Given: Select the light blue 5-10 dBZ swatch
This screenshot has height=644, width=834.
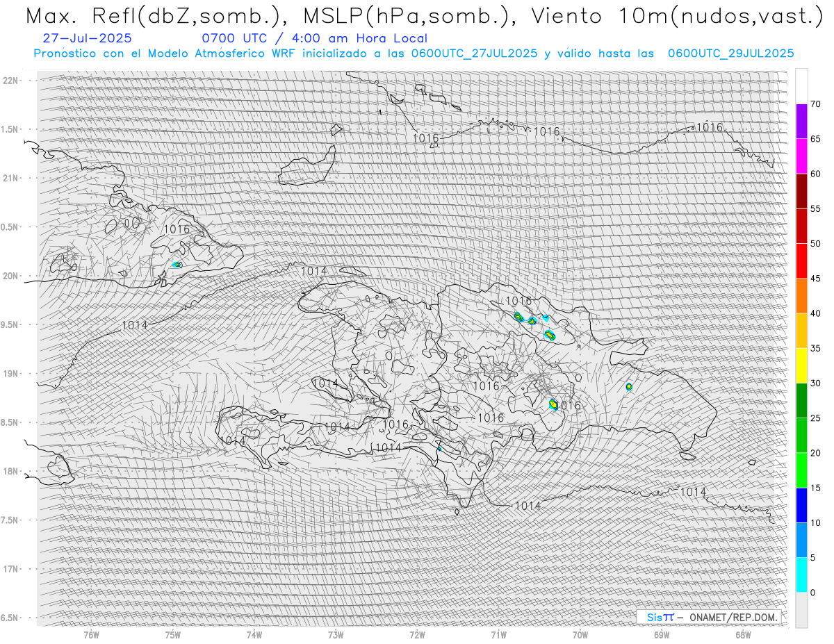Looking at the screenshot, I should click(x=801, y=540).
